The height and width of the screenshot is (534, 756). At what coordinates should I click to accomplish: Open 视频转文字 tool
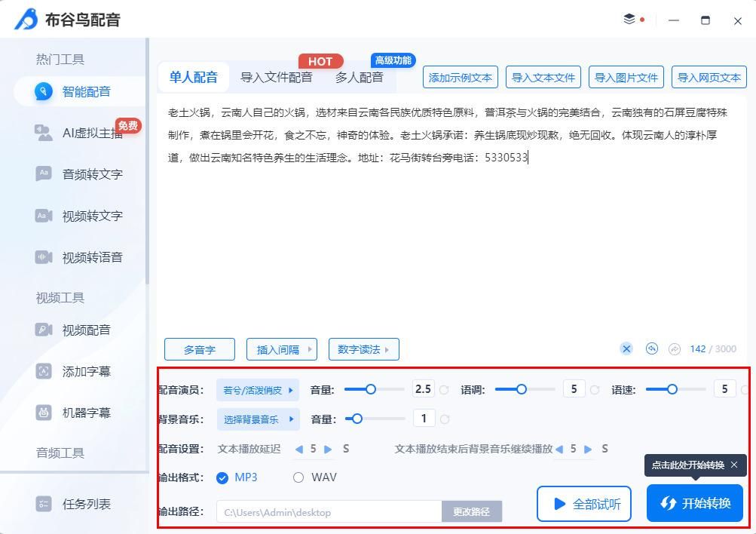[80, 216]
